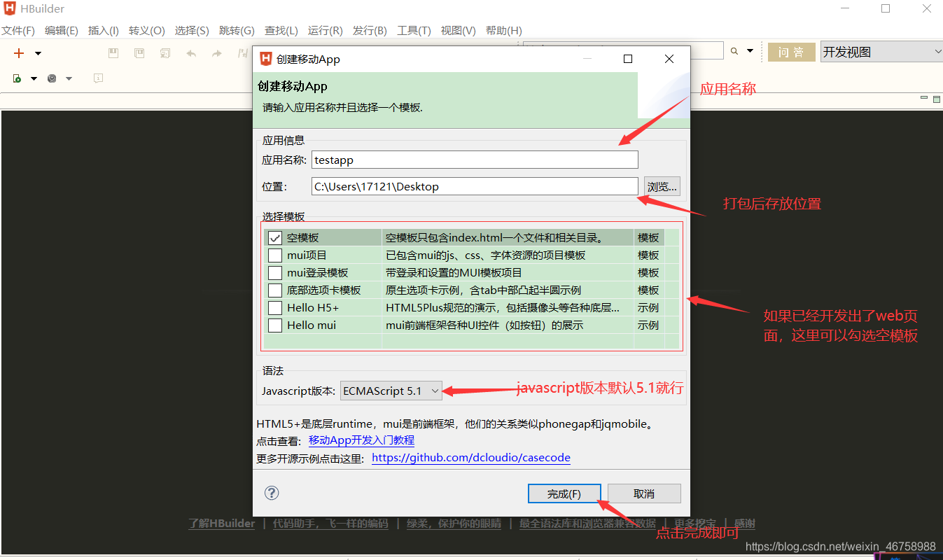Click '绿柔，保护你的眼睛' link
The image size is (943, 560).
tap(454, 524)
